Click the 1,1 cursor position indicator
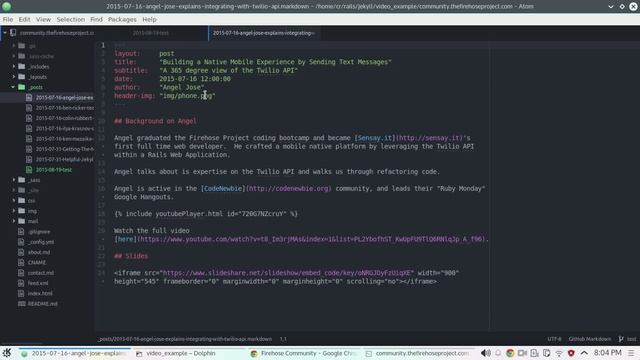Image resolution: width=640 pixels, height=360 pixels. point(283,339)
